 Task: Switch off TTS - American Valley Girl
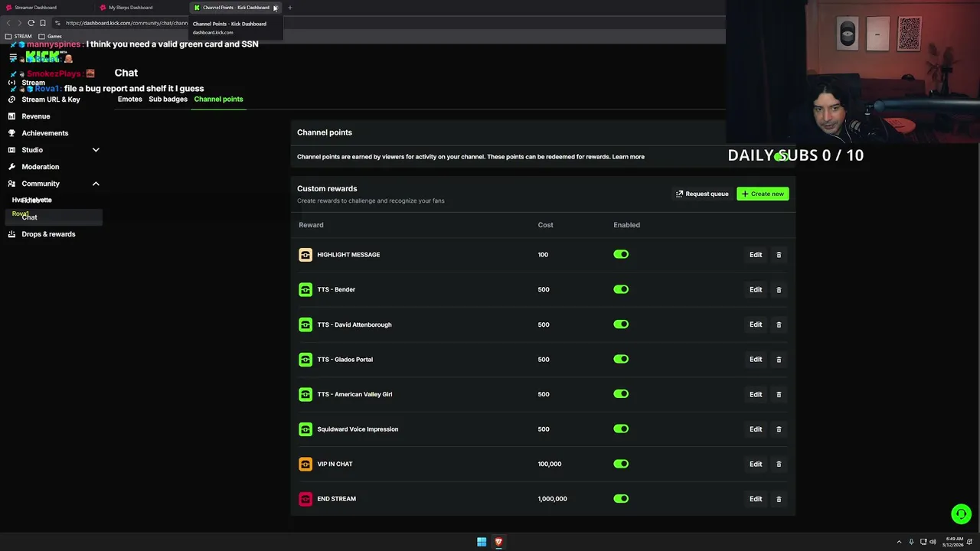click(621, 394)
